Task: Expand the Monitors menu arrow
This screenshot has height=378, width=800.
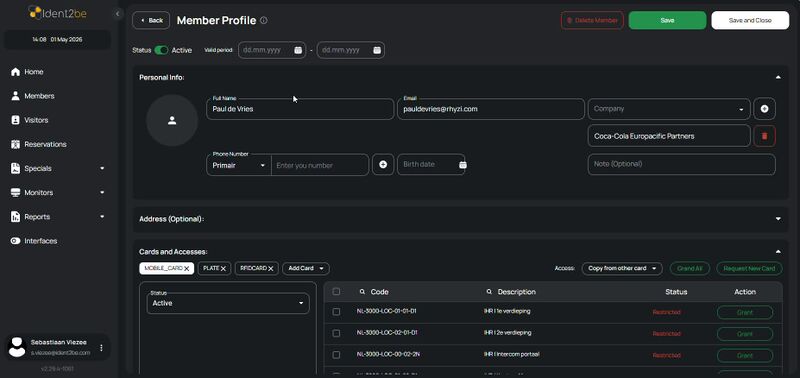Action: pyautogui.click(x=103, y=193)
